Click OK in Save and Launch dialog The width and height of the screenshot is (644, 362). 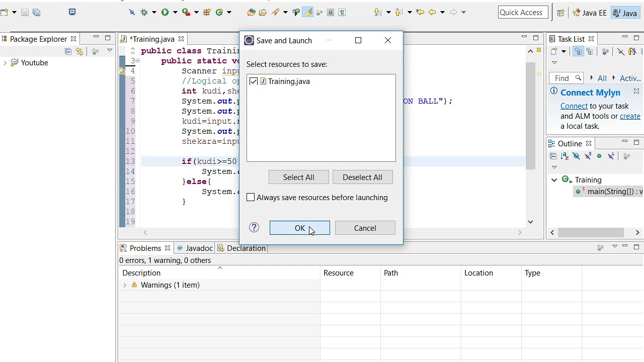(300, 228)
